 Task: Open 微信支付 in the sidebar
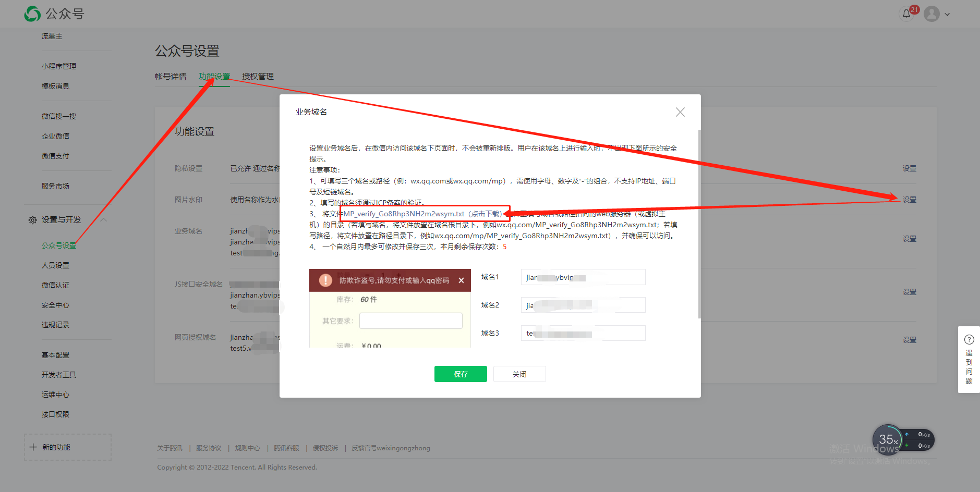(55, 156)
